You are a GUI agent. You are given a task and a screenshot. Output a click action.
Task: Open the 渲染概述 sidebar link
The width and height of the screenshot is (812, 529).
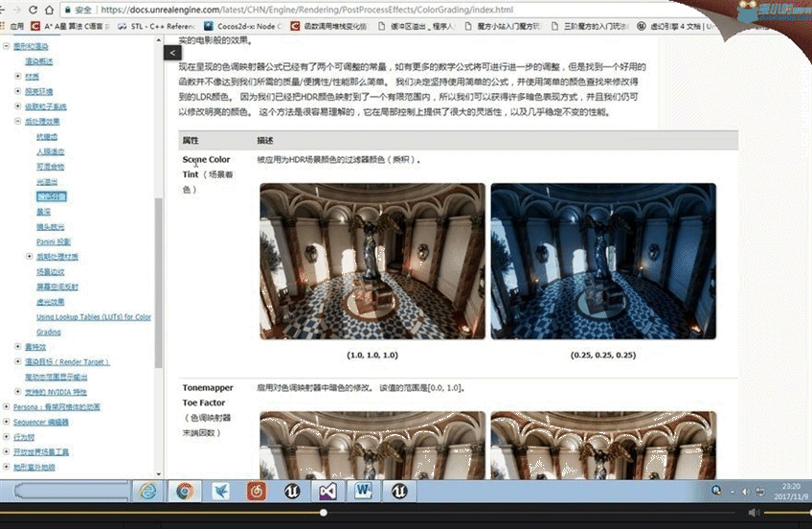click(39, 61)
